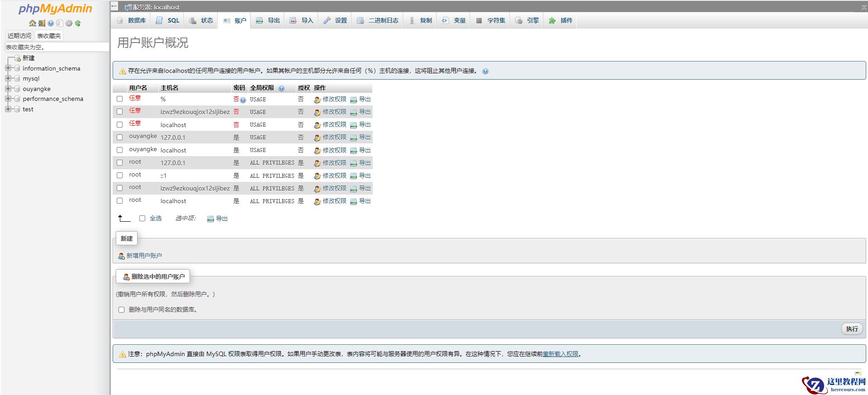Click edit privileges icon for ouyangke at 127.0.0.1
This screenshot has width=868, height=395.
point(318,138)
